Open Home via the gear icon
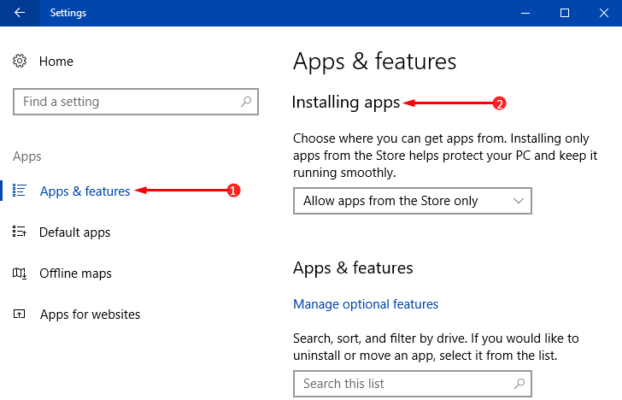 (x=19, y=61)
